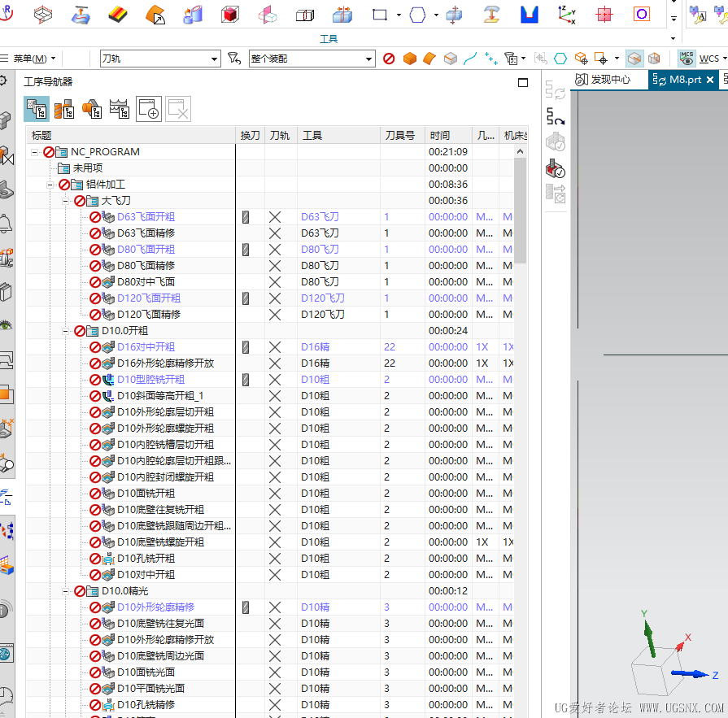Select operation D63飞面开粗
The width and height of the screenshot is (728, 718).
pos(146,217)
